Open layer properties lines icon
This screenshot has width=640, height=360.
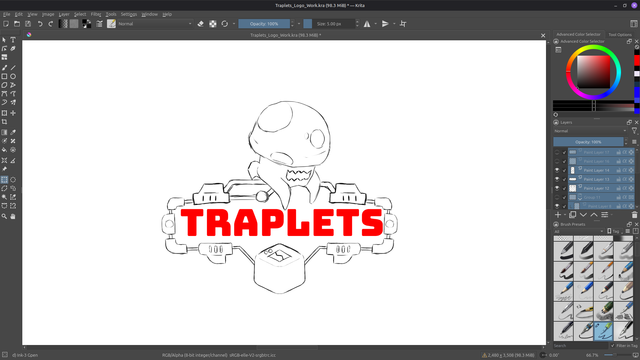pyautogui.click(x=604, y=215)
